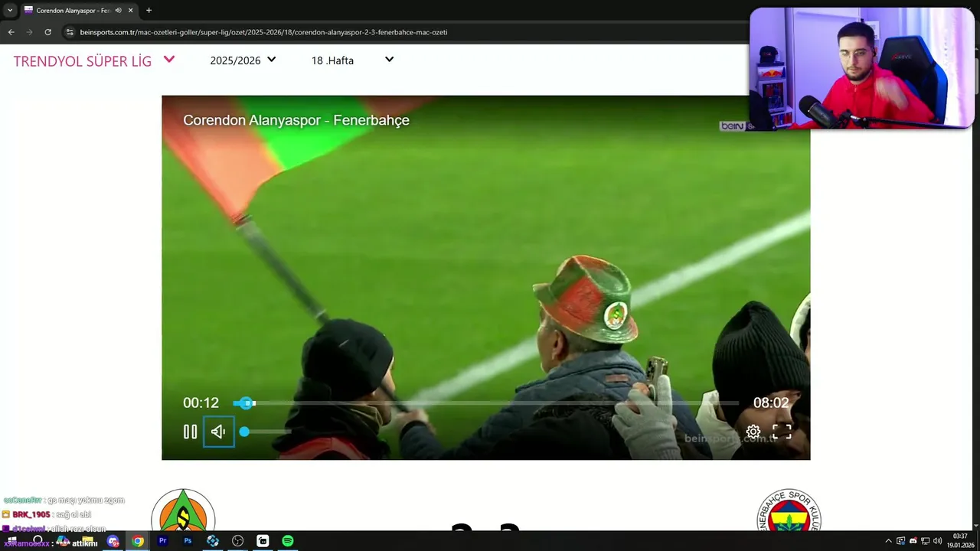Open the Windows Start menu
This screenshot has width=980, height=551.
[11, 541]
